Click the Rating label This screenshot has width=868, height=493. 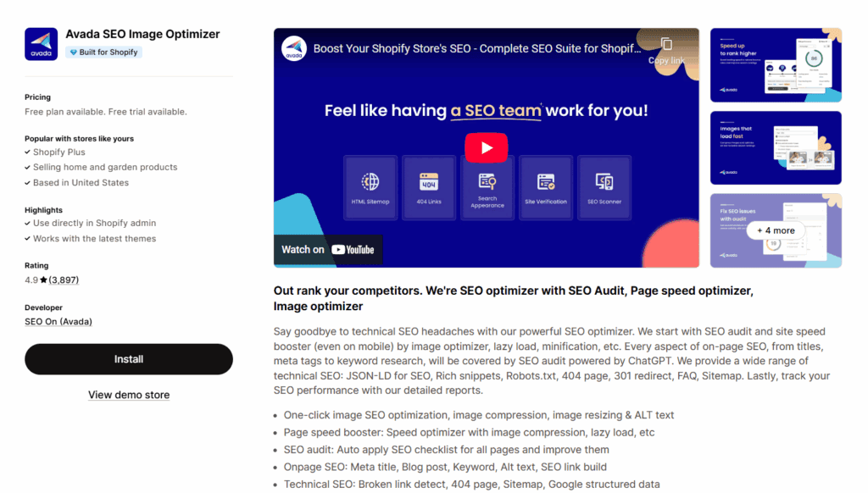[36, 266]
